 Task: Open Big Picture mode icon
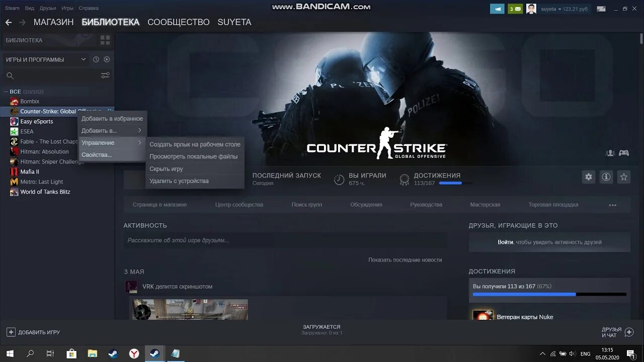601,9
